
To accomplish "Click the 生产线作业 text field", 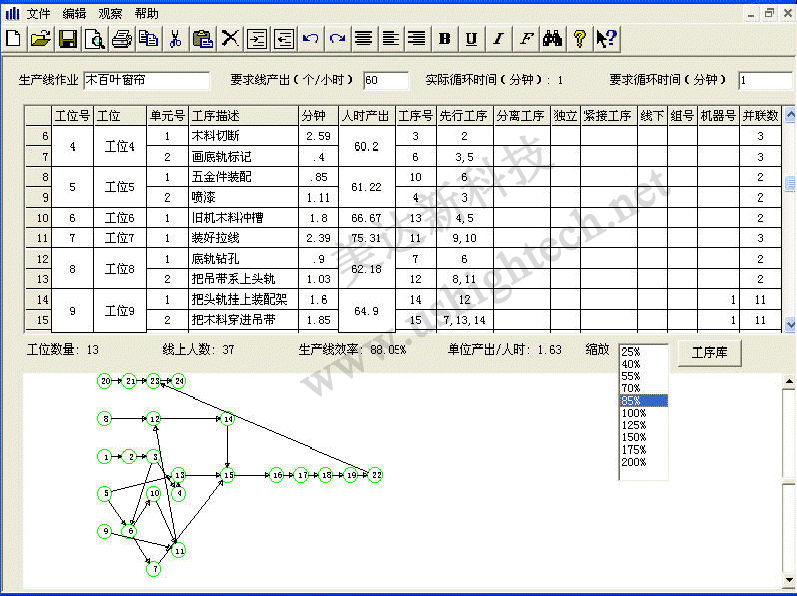I will coord(146,80).
